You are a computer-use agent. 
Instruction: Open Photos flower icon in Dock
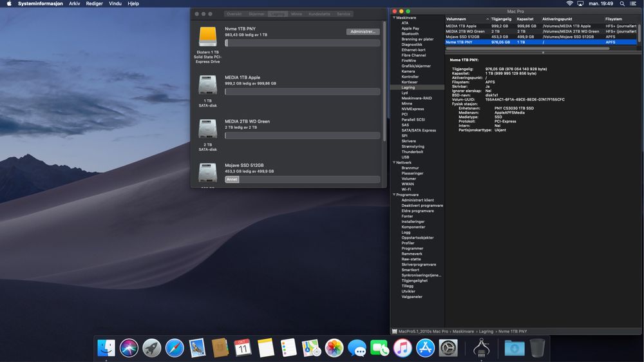334,348
